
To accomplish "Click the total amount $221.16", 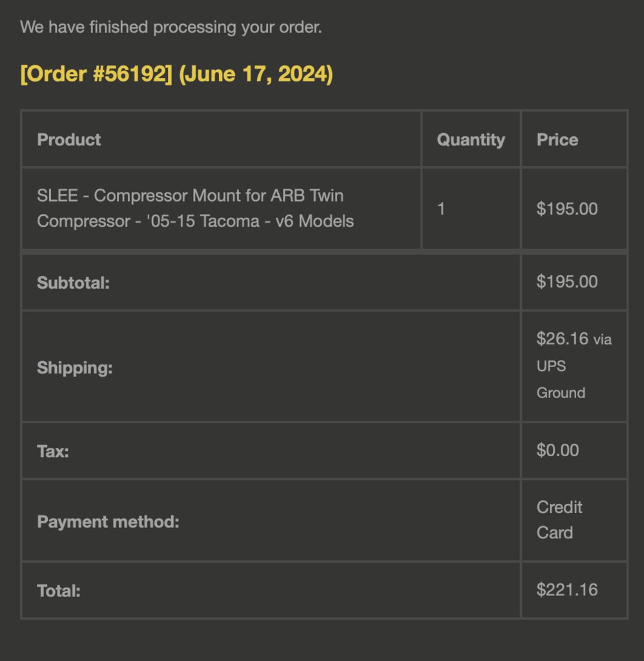I will 567,590.
